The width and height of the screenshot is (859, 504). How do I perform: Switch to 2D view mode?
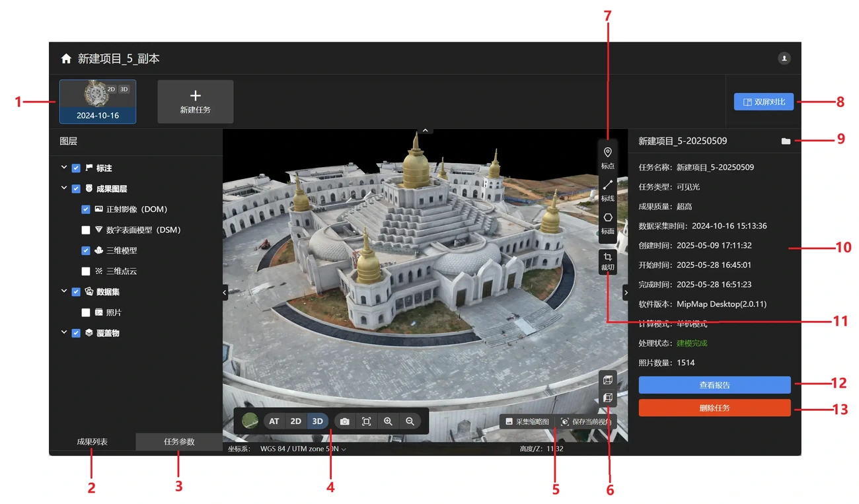click(x=296, y=421)
